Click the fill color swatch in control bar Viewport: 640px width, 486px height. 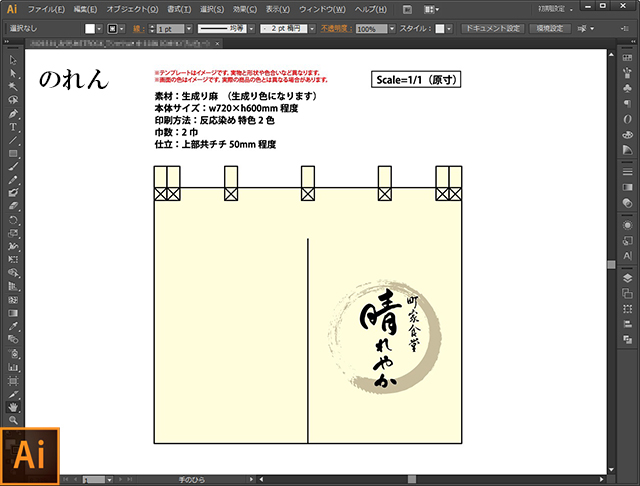point(89,29)
